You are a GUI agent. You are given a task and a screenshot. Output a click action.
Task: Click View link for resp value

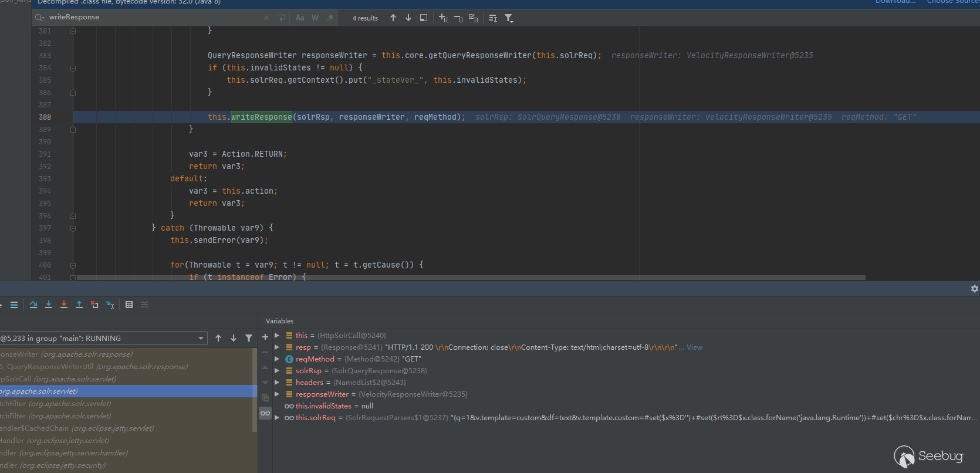click(x=694, y=347)
